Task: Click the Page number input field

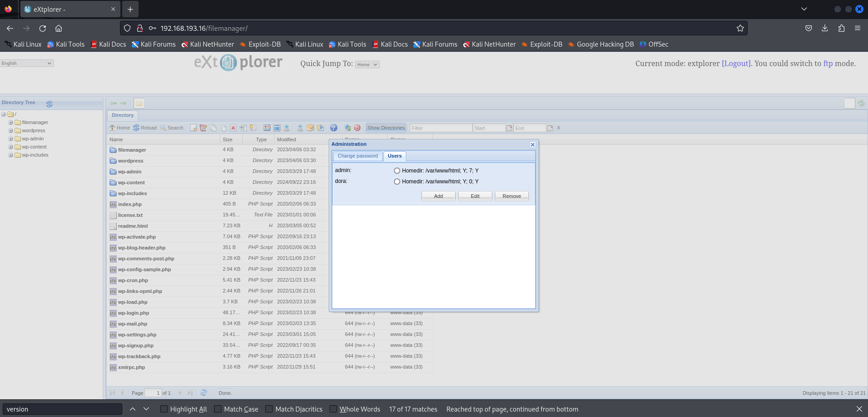Action: pyautogui.click(x=153, y=393)
